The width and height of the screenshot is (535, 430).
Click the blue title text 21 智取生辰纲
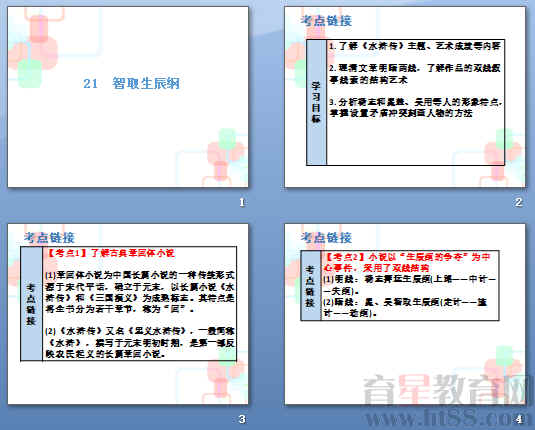tap(131, 84)
